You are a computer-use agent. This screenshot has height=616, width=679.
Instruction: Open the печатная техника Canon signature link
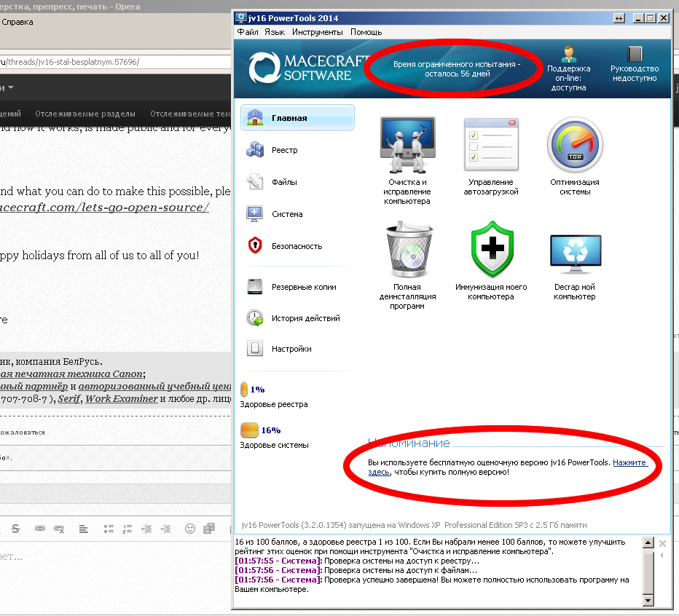coord(71,374)
